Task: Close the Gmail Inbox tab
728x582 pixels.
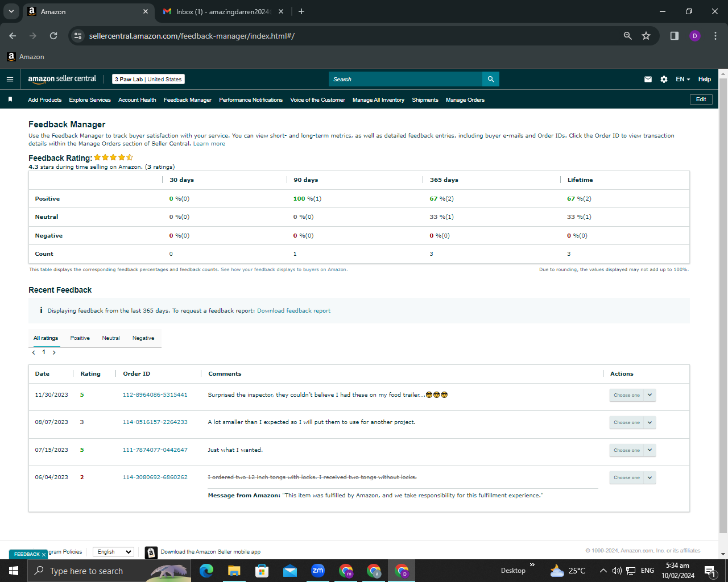Action: click(281, 11)
